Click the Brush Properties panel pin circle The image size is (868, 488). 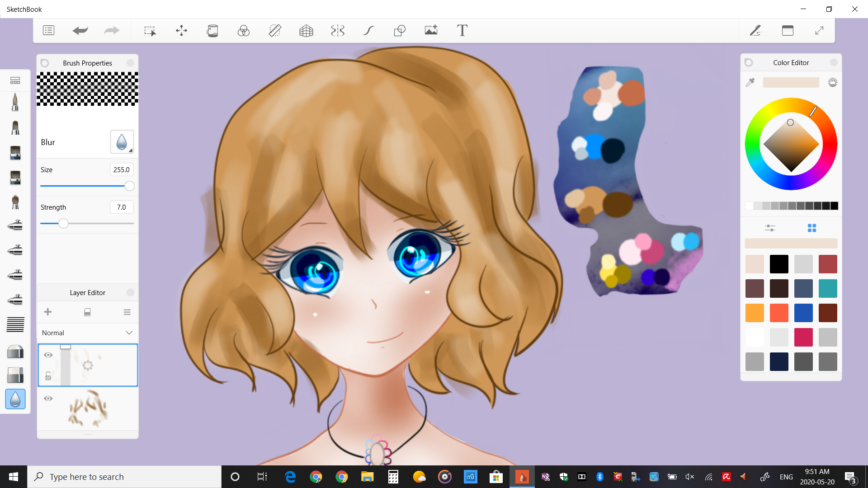tap(44, 63)
